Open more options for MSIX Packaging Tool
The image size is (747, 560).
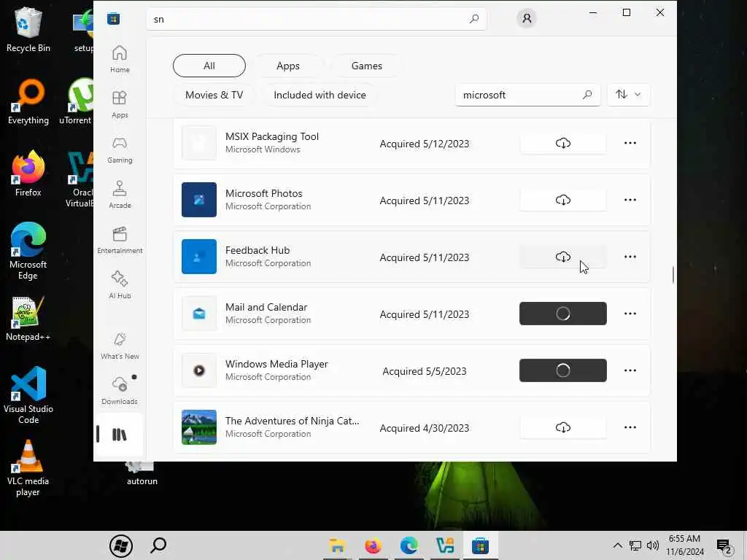tap(630, 143)
